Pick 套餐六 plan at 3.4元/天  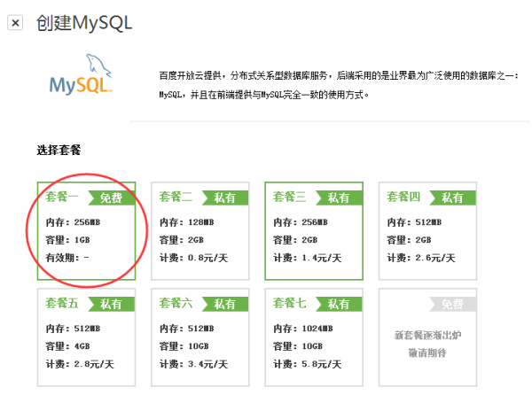(x=200, y=337)
